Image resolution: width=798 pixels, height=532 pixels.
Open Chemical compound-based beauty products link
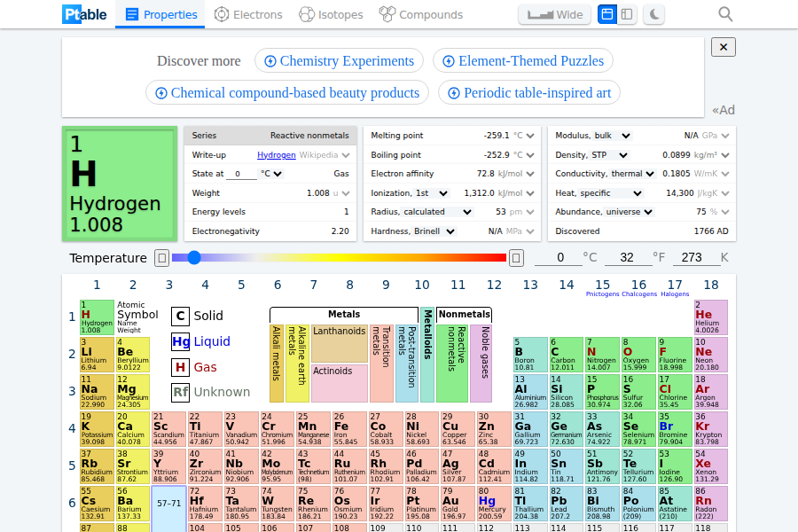287,92
